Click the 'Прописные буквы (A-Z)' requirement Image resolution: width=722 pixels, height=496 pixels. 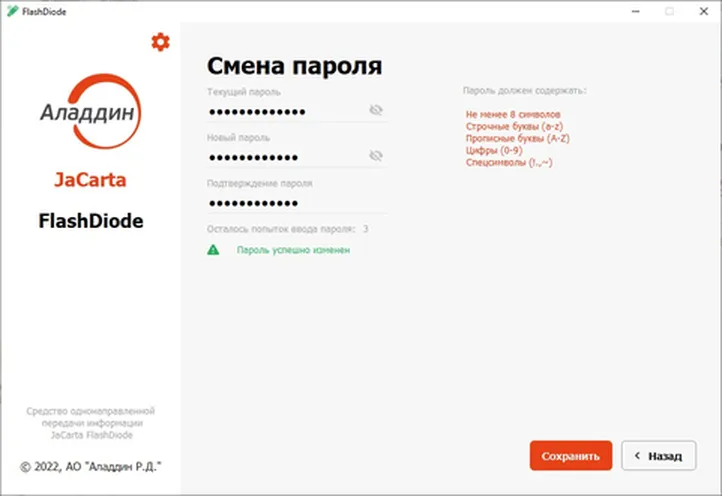pos(518,138)
